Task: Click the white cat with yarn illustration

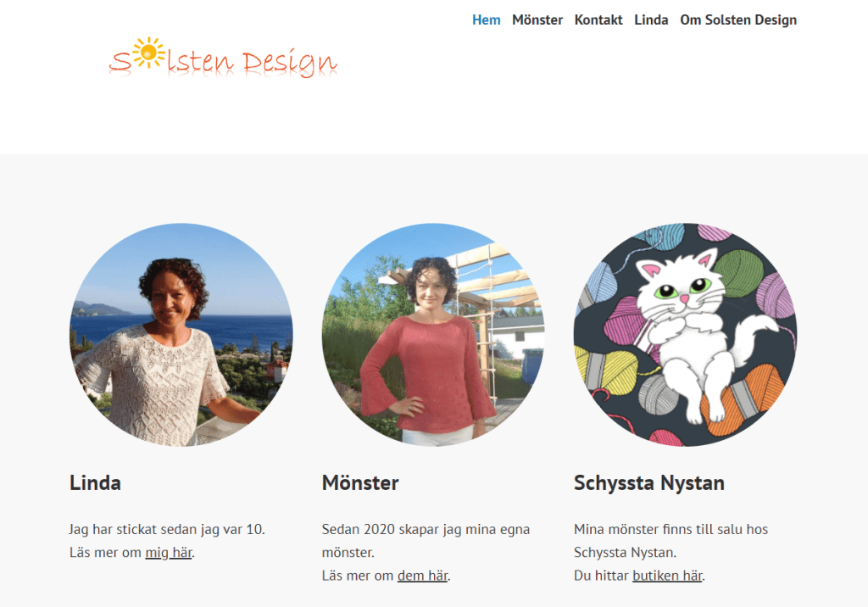Action: 685,335
